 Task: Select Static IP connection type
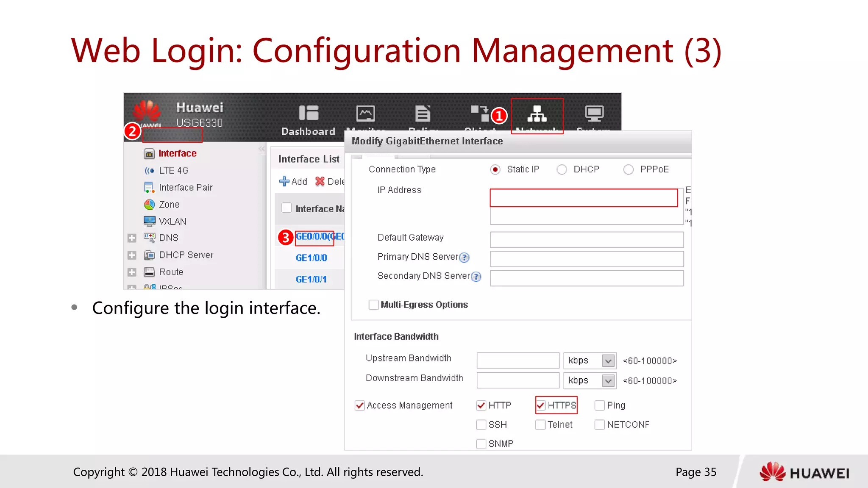coord(495,169)
